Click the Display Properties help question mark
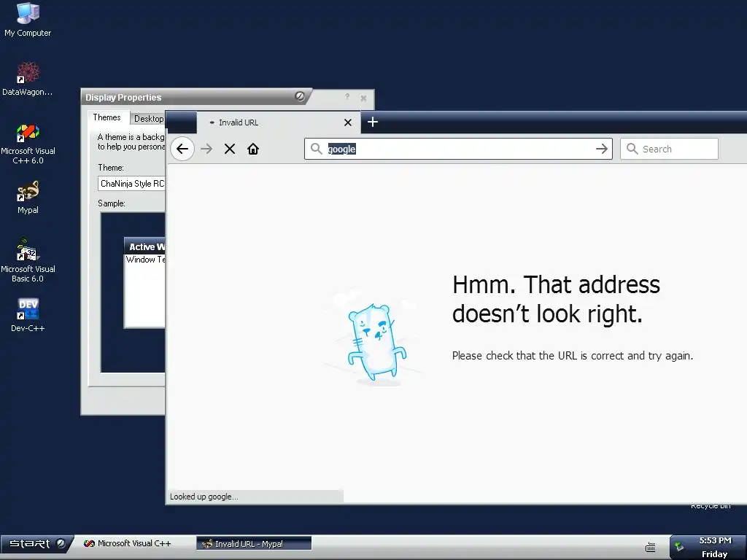The height and width of the screenshot is (560, 747). point(347,97)
